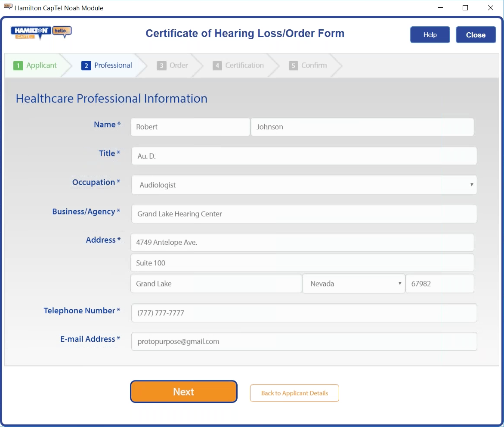
Task: Click the green step 1 number badge
Action: tap(18, 65)
